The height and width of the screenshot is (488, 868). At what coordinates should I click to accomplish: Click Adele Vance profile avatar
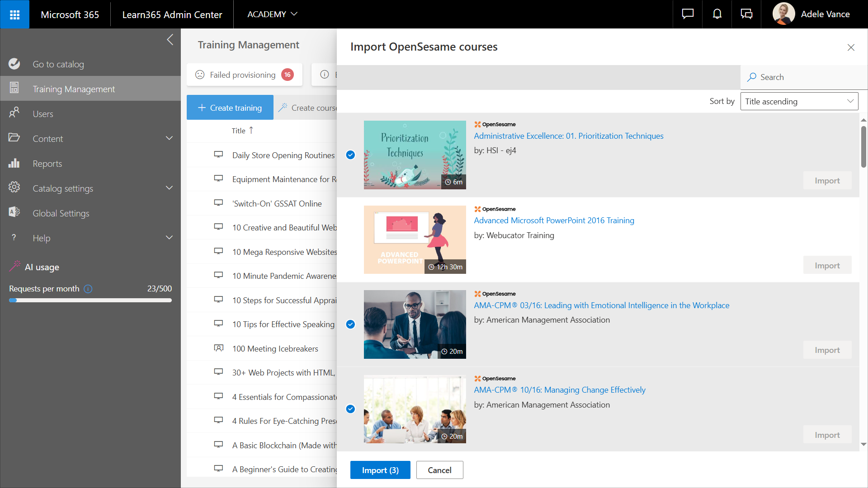[783, 14]
